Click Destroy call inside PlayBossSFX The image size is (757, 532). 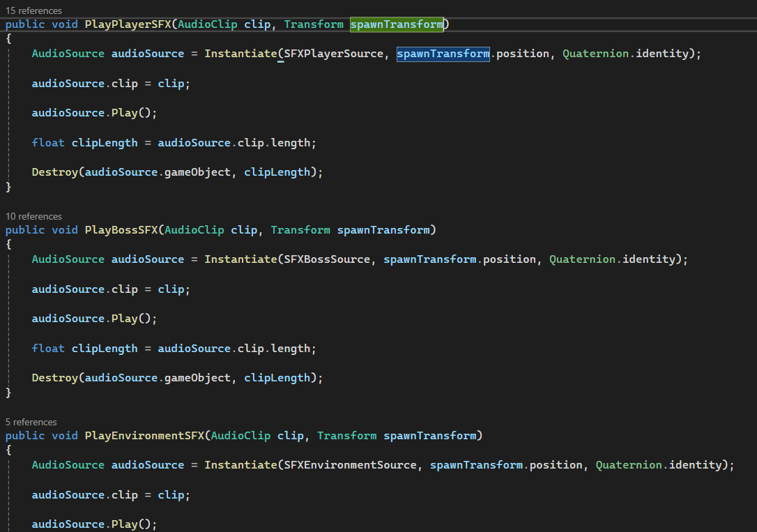(x=54, y=378)
